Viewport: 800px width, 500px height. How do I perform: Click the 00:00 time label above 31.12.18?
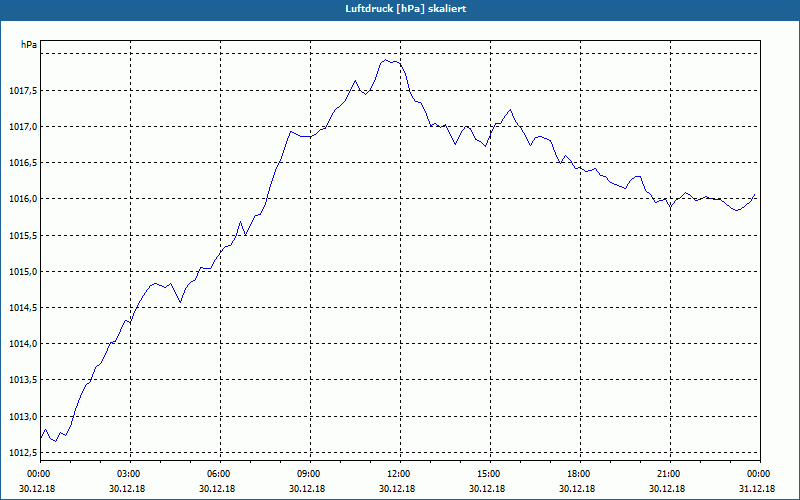pyautogui.click(x=757, y=474)
